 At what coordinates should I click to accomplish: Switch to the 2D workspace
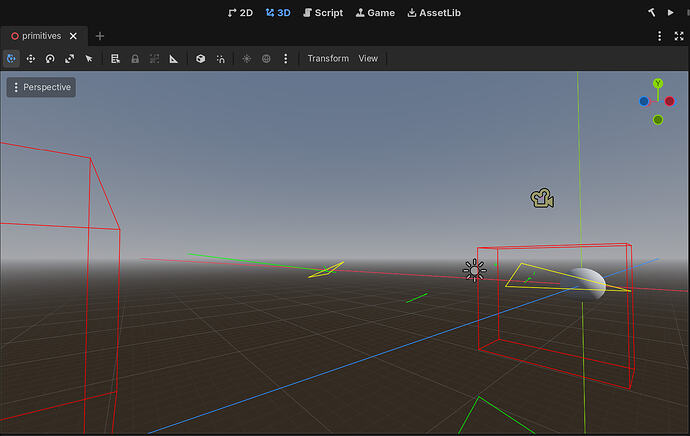coord(240,13)
